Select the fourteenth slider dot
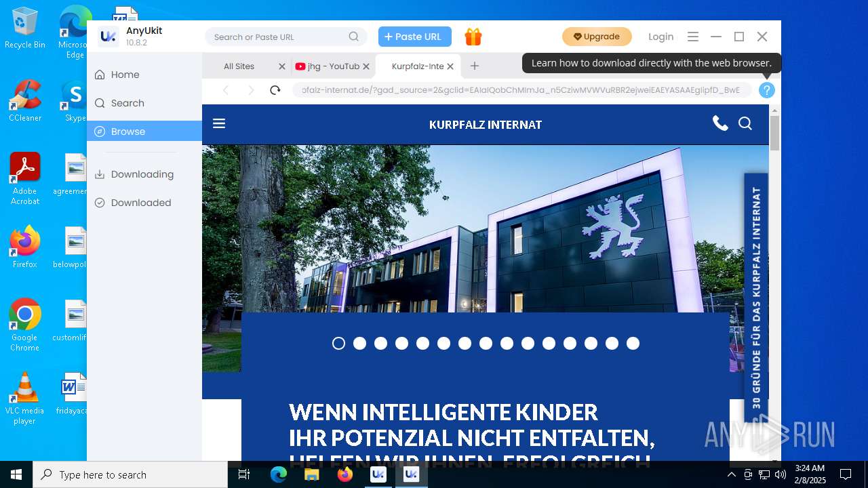Viewport: 868px width, 488px height. (x=612, y=344)
